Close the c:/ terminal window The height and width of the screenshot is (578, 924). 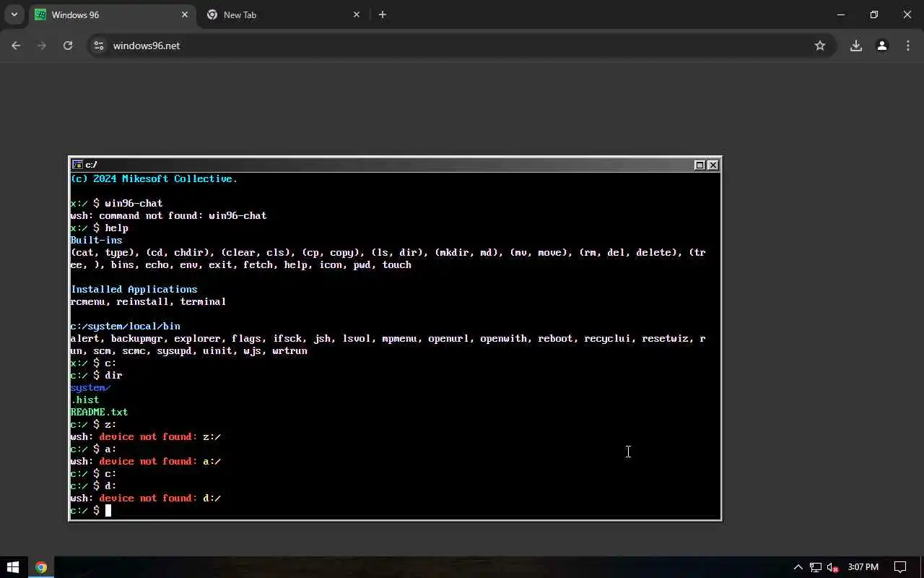tap(713, 165)
